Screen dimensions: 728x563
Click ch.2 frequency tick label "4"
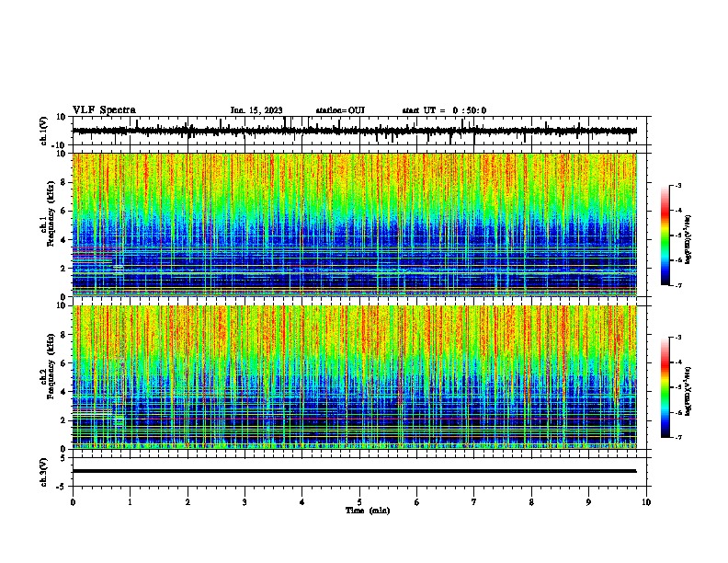63,392
